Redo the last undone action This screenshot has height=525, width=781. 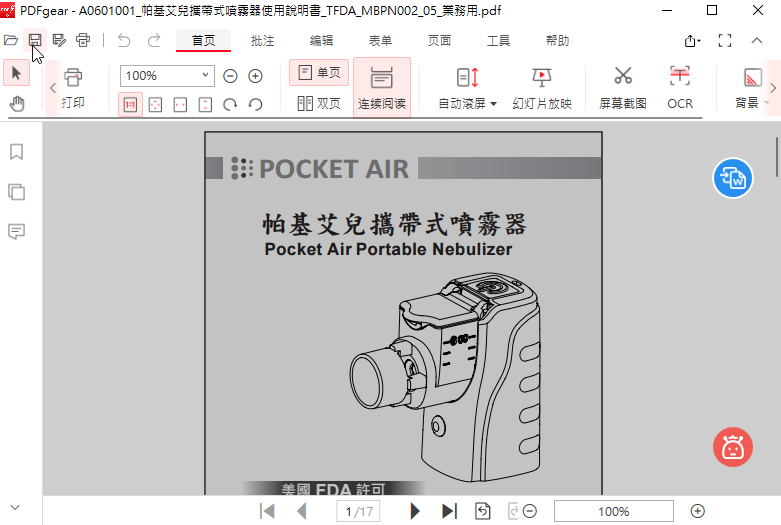tap(154, 40)
